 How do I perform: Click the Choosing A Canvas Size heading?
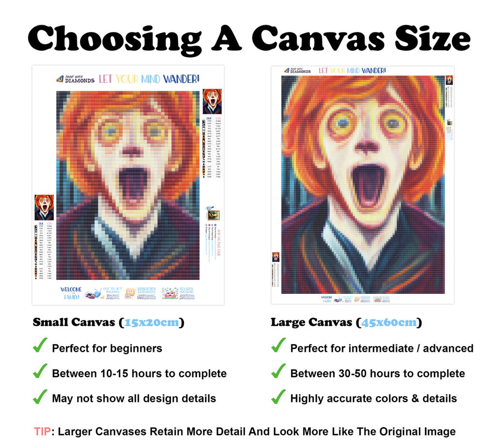click(249, 38)
